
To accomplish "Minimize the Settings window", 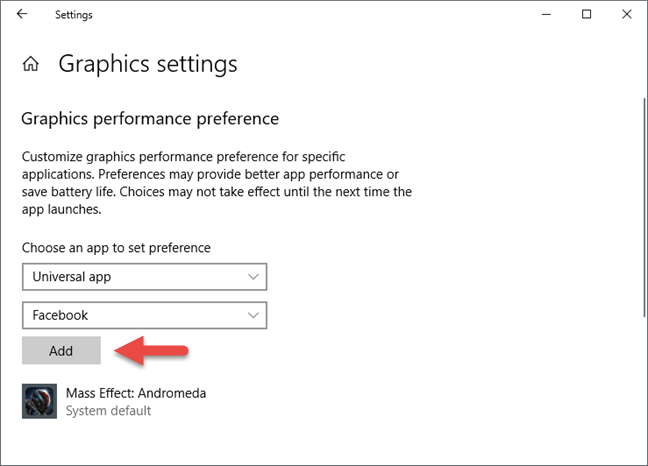I will pos(546,14).
